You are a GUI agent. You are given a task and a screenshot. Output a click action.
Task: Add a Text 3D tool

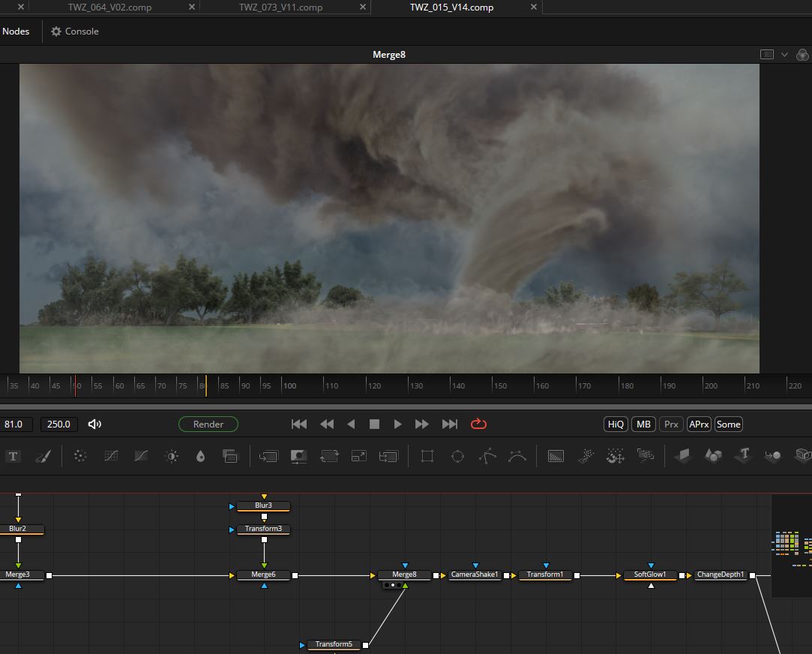pyautogui.click(x=744, y=455)
